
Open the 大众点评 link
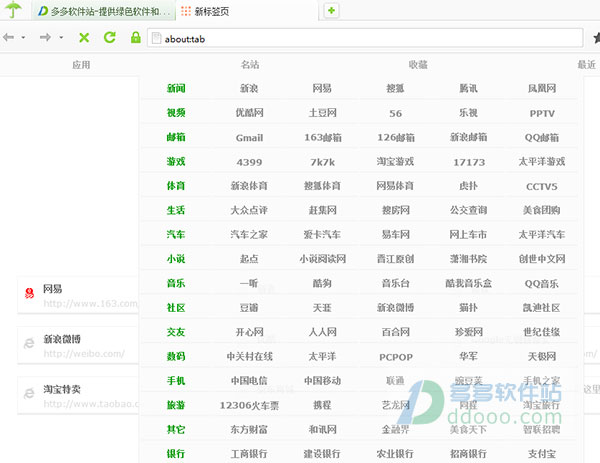click(x=249, y=210)
